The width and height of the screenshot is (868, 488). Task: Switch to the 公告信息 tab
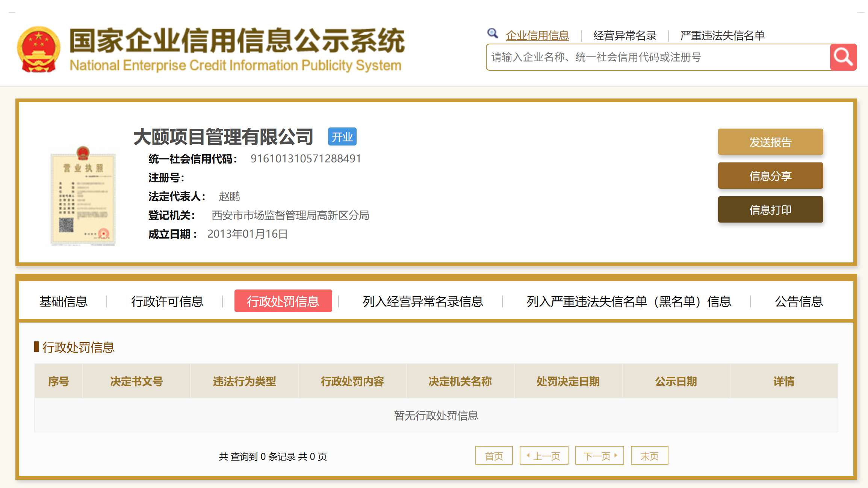click(x=799, y=302)
